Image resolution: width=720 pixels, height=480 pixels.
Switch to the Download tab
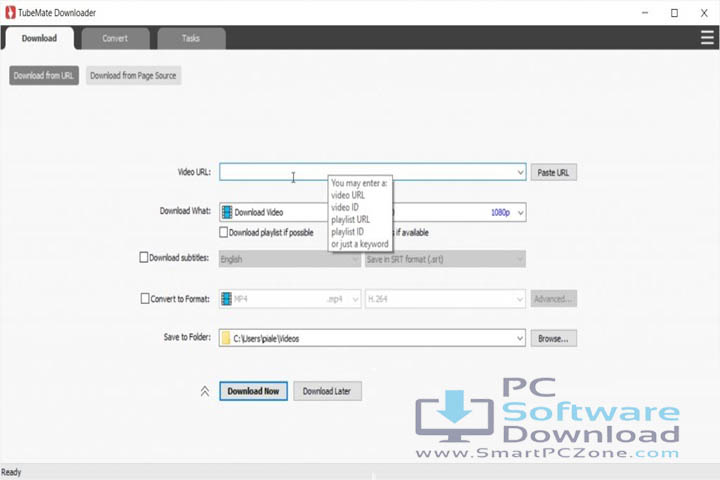pos(39,38)
